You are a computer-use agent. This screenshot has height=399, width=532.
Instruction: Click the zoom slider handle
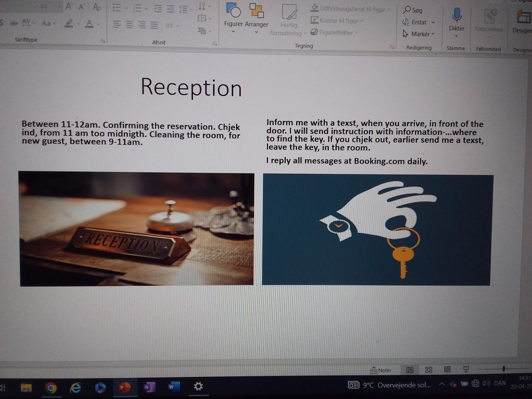point(504,369)
